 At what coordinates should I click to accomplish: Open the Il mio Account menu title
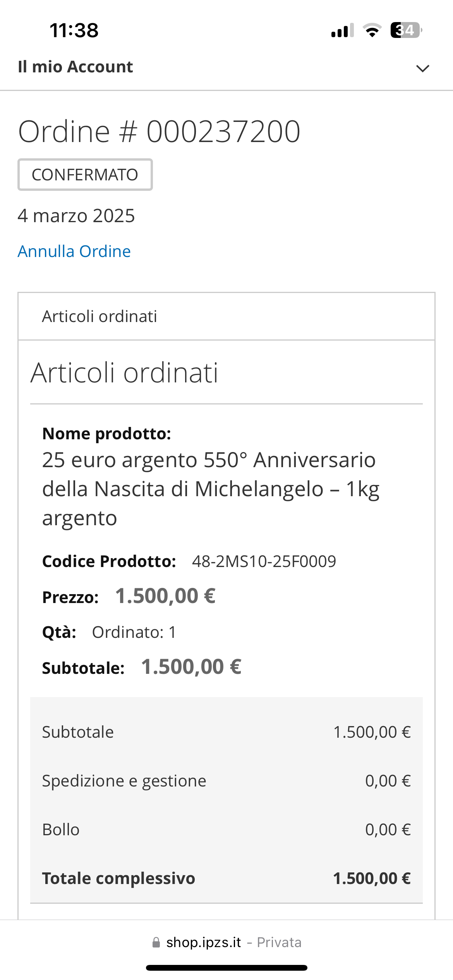point(75,67)
